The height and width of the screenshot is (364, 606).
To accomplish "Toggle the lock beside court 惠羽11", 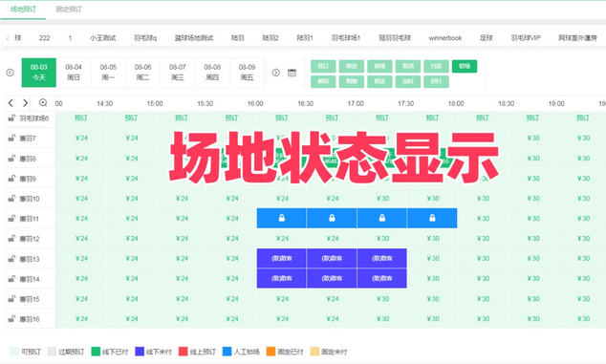I will point(12,218).
